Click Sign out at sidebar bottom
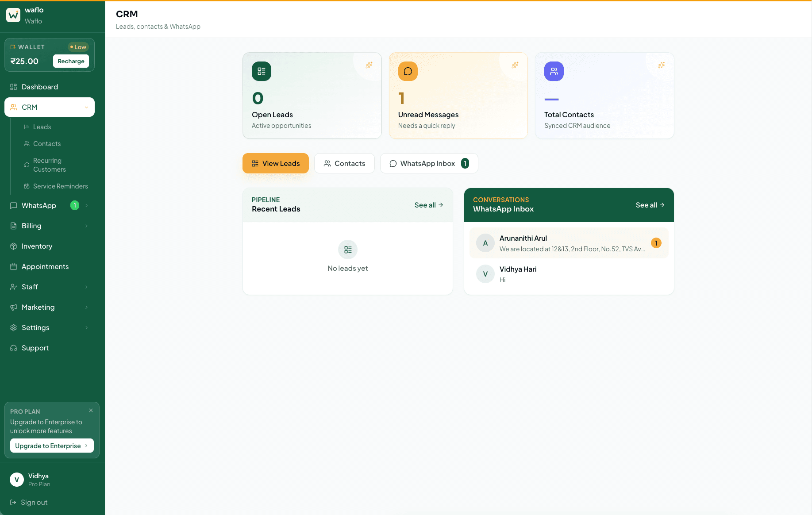Screen dimensions: 812x515 (x=29, y=502)
